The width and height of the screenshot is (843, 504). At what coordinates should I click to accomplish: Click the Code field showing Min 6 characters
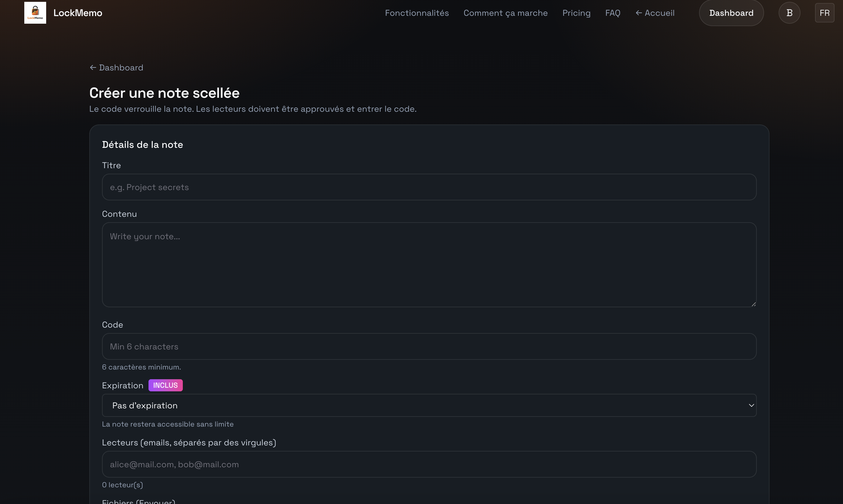point(429,346)
